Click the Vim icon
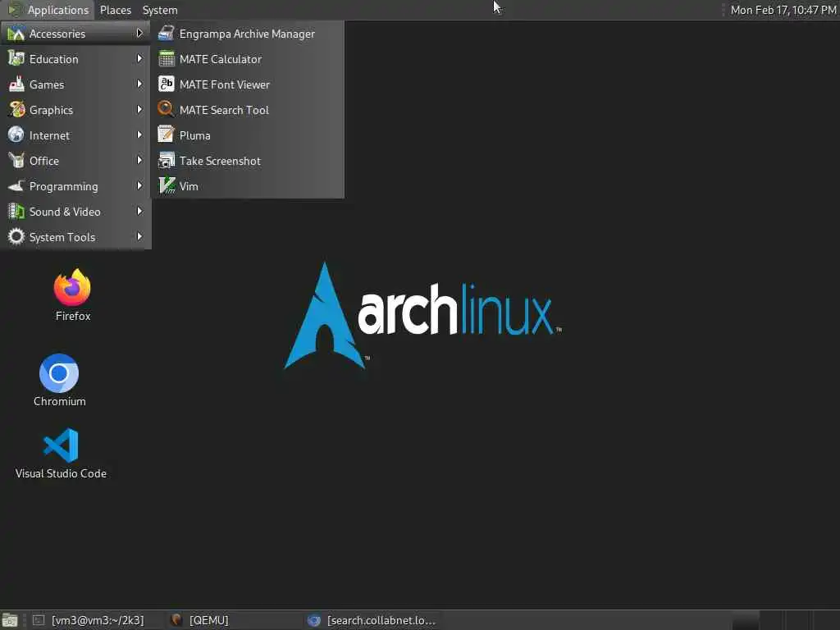Screen dimensions: 840x630 (166, 186)
